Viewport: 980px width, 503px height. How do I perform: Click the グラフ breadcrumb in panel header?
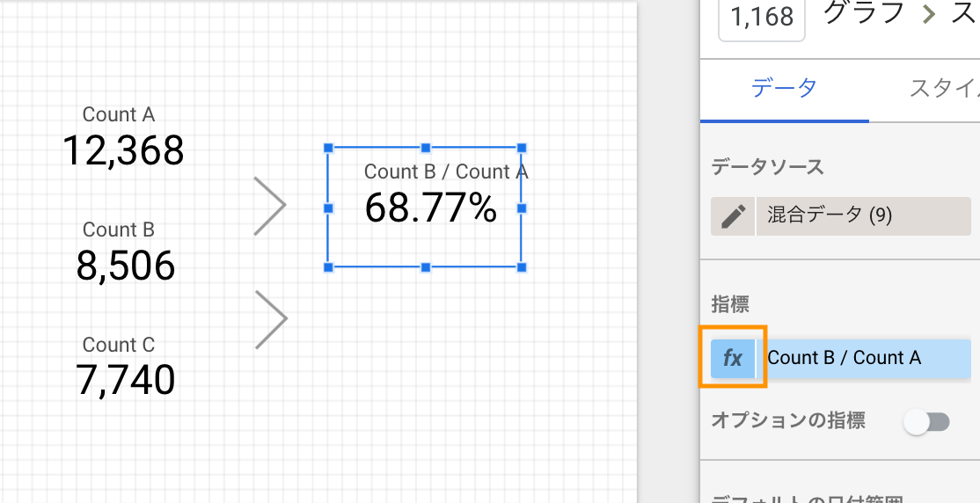pos(865,14)
